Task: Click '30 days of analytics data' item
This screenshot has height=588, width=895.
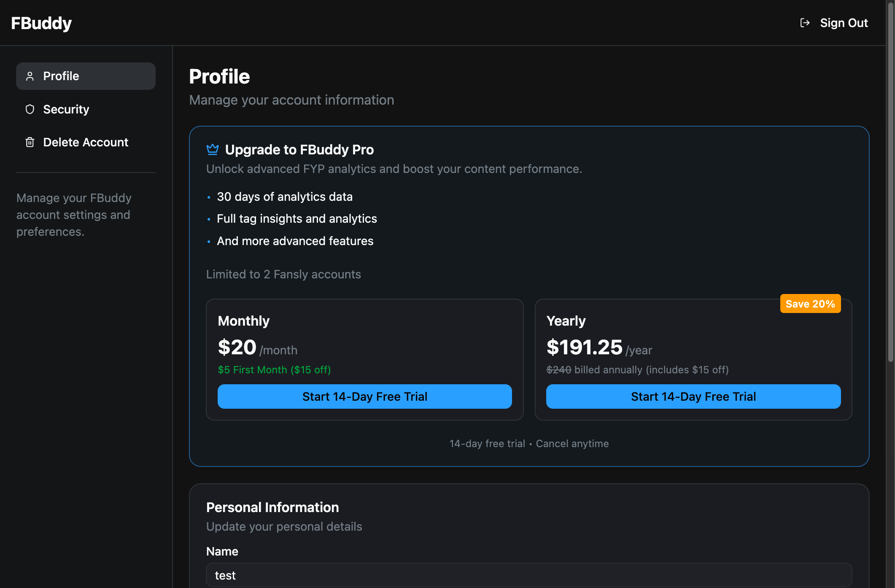Action: tap(285, 197)
